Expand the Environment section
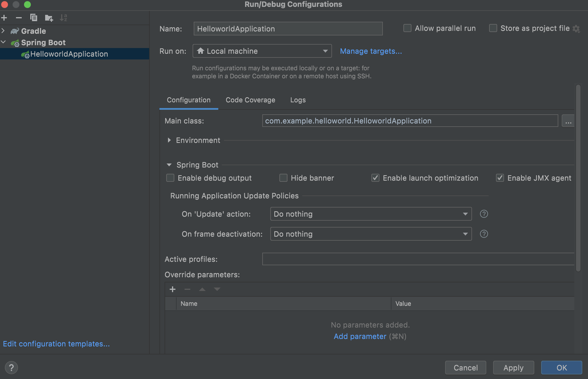 click(x=169, y=140)
